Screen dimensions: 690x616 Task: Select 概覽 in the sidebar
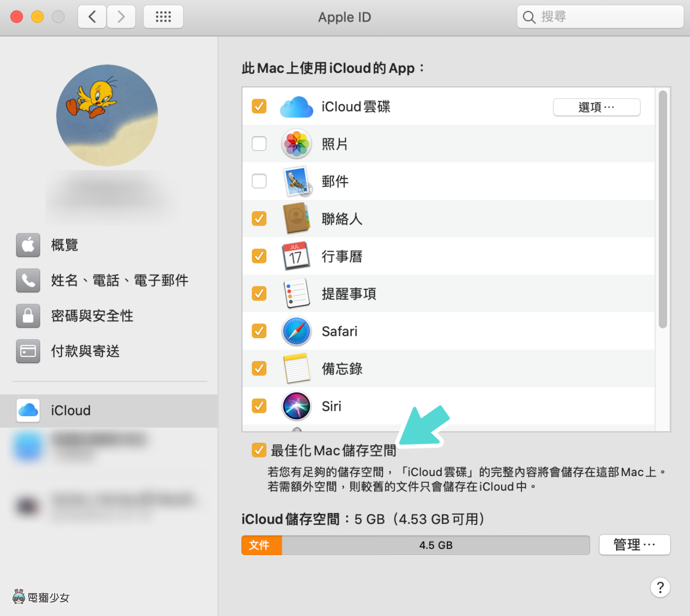[x=65, y=245]
